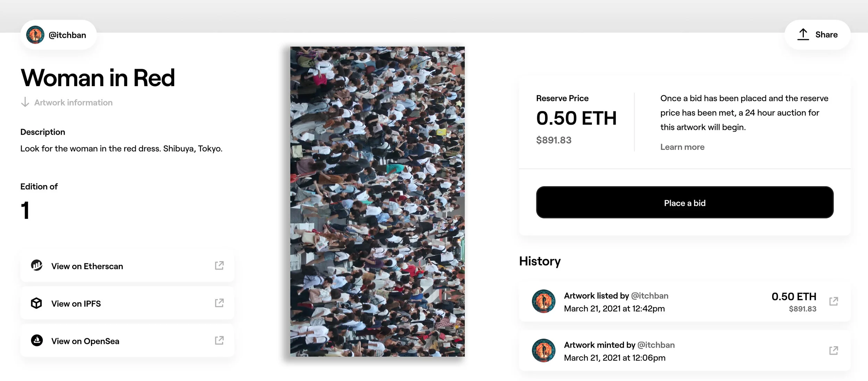868x381 pixels.
Task: Click the Etherscan logo icon
Action: 36,266
